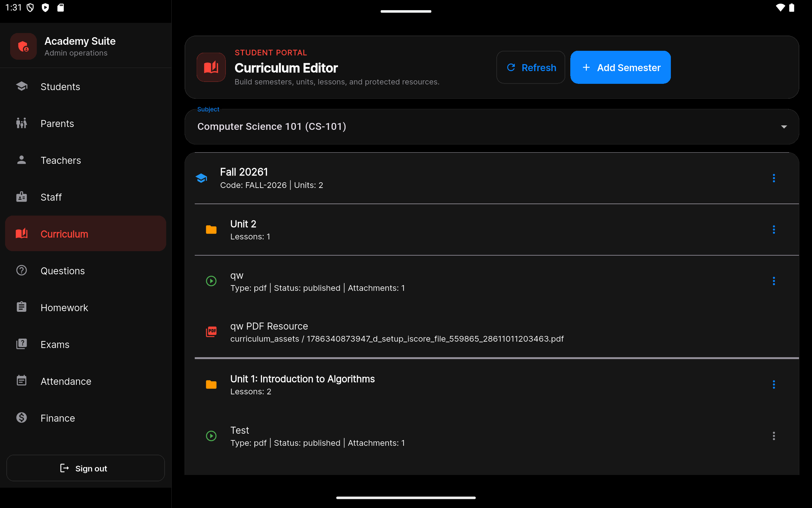Click the Attendance calendar icon
The width and height of the screenshot is (812, 508).
(x=22, y=381)
